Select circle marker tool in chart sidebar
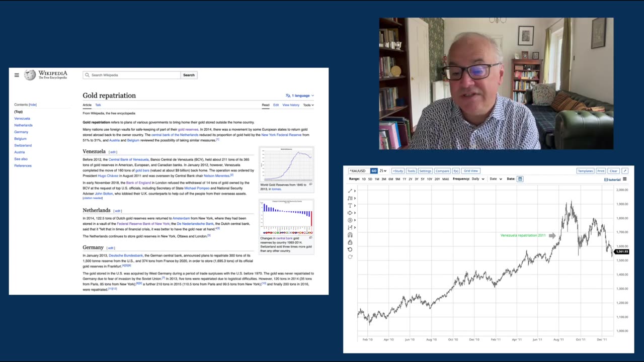This screenshot has width=644, height=362. 350,220
